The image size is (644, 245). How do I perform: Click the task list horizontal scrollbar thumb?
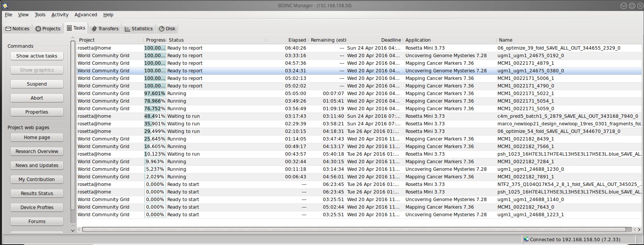coord(354,229)
